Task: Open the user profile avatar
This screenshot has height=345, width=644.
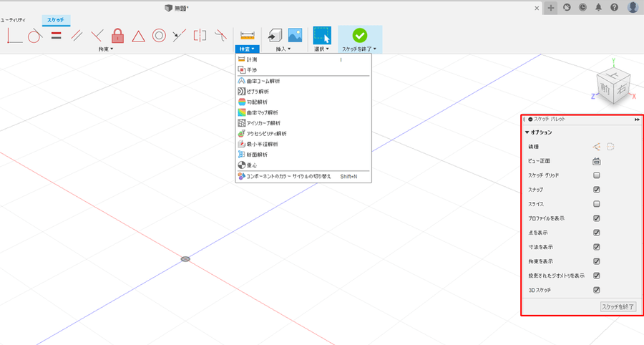Action: pos(633,7)
